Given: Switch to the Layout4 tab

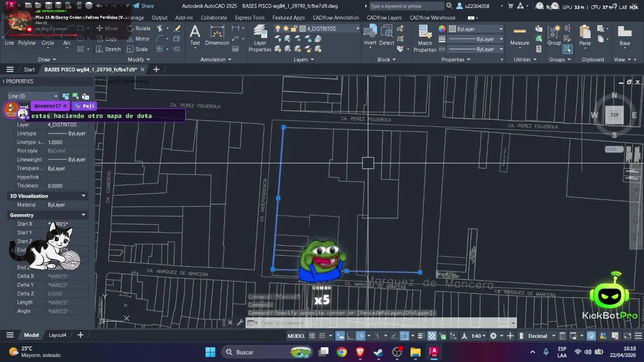Looking at the screenshot, I should tap(57, 335).
